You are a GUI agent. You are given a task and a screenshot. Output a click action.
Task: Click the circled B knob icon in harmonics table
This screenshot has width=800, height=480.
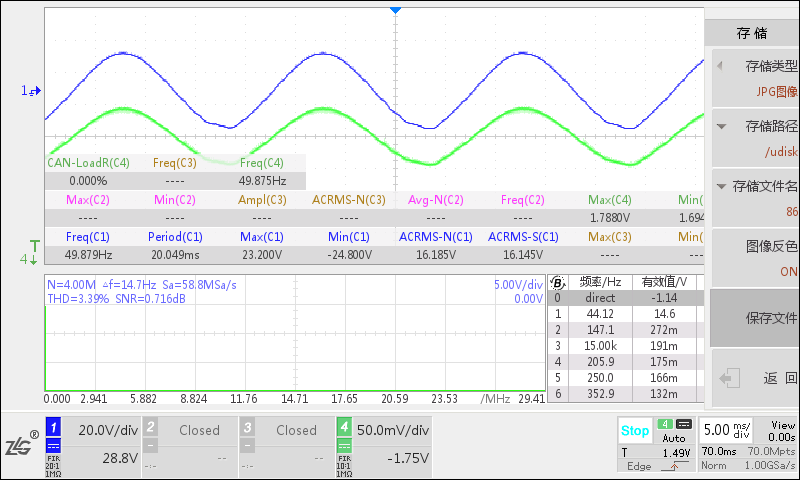[x=557, y=283]
